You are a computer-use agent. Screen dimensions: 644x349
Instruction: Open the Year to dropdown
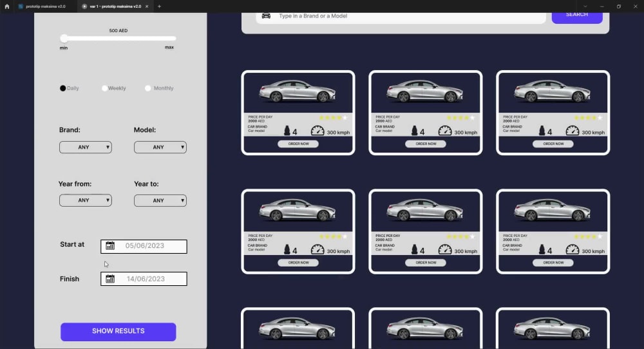(160, 200)
